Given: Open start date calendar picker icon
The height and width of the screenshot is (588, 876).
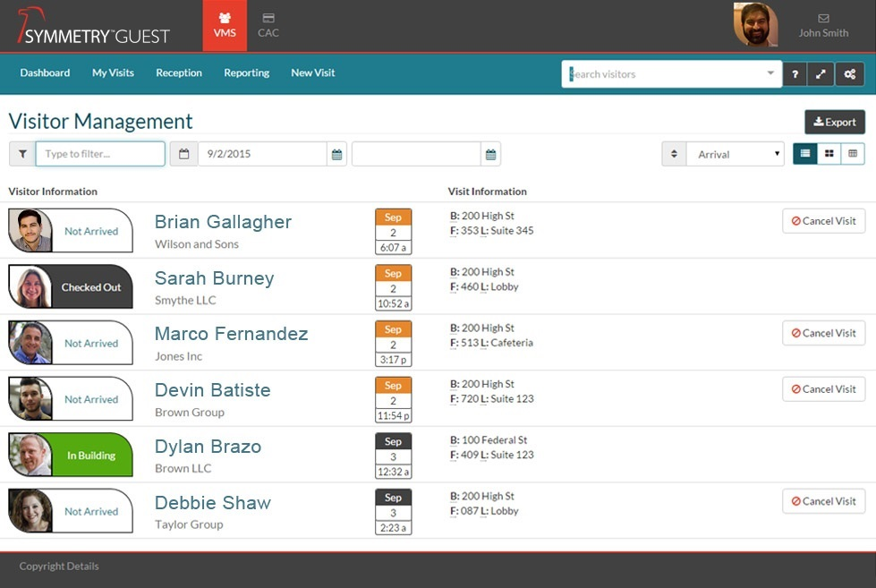Looking at the screenshot, I should [336, 154].
